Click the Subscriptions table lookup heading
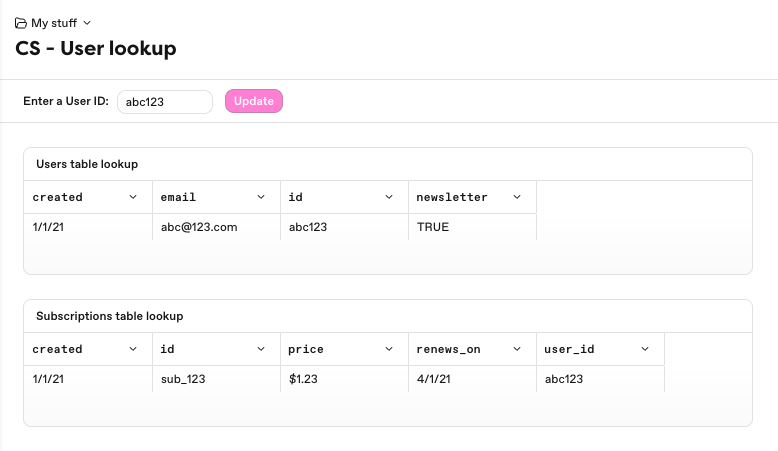This screenshot has width=778, height=451. [110, 316]
